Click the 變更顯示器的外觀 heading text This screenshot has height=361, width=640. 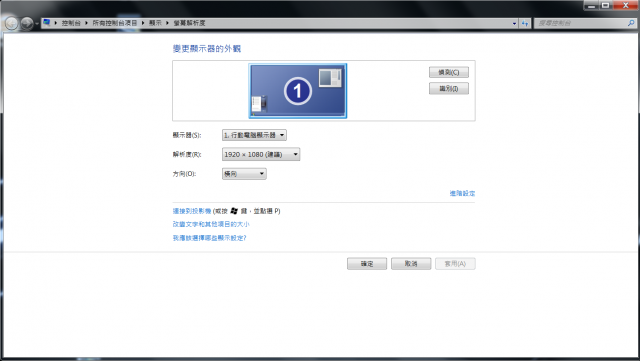point(207,49)
